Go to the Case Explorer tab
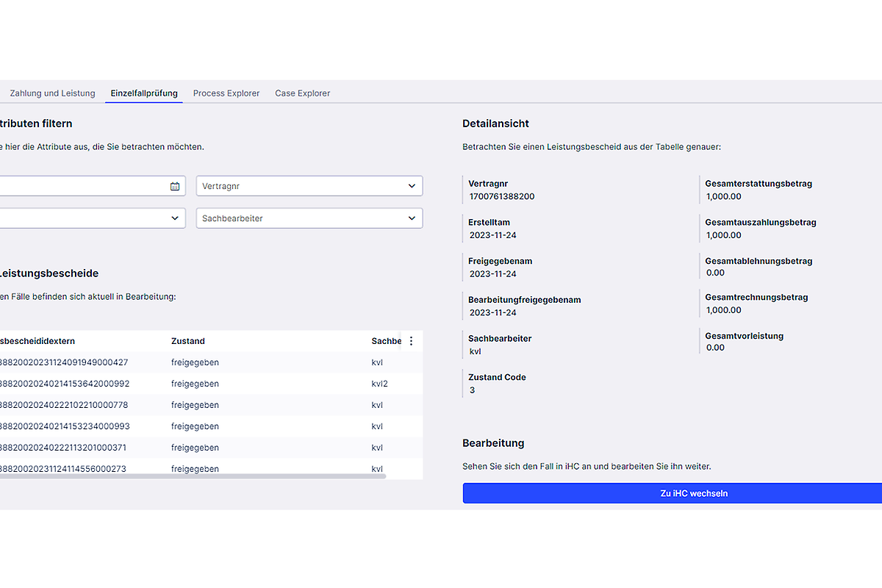This screenshot has height=588, width=882. 302,93
